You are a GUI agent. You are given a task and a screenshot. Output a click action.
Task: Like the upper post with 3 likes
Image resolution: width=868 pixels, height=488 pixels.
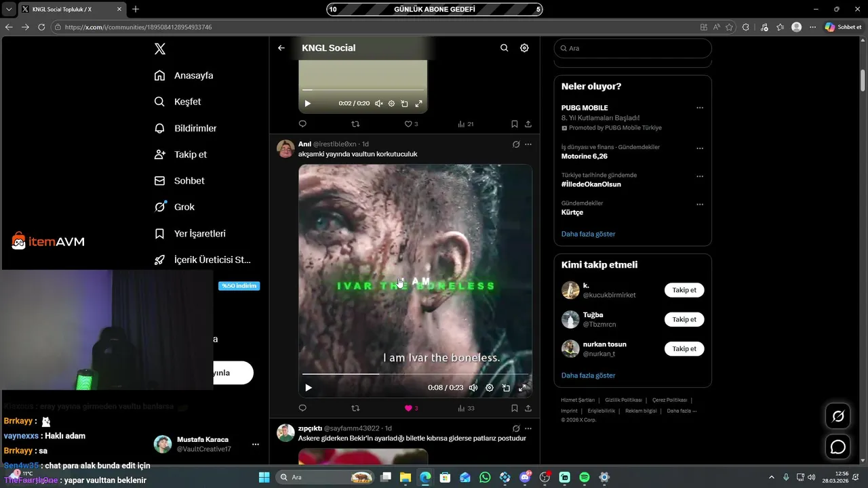point(411,124)
